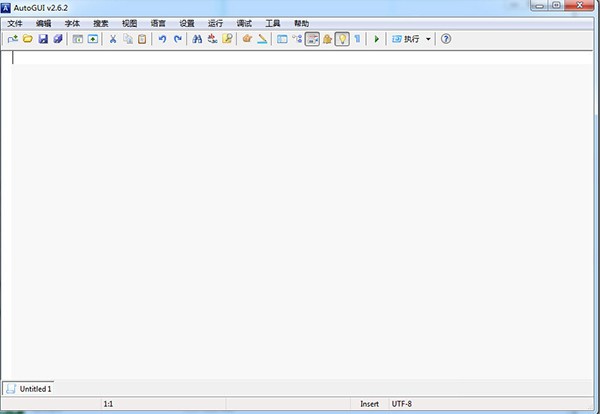
Task: Open a file using the folder icon
Action: [28, 39]
